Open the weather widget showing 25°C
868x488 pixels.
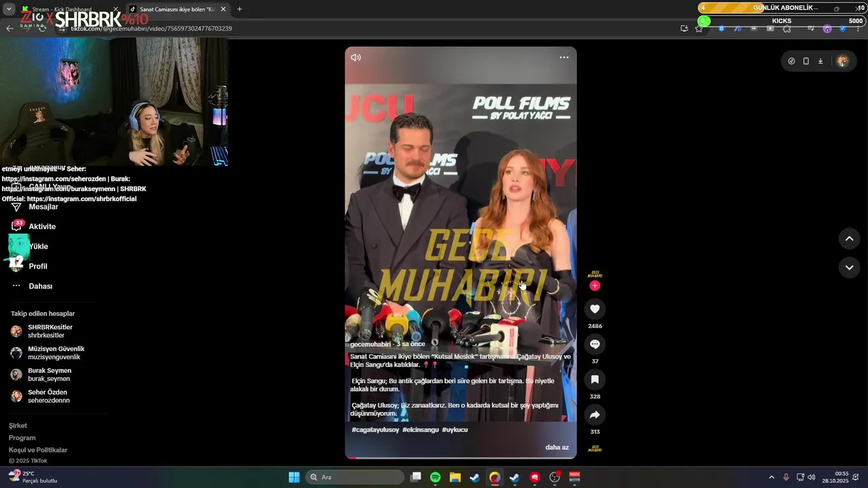[x=33, y=477]
